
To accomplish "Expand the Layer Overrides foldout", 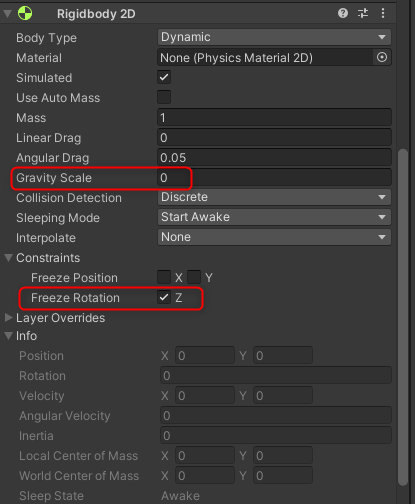I will (x=9, y=318).
